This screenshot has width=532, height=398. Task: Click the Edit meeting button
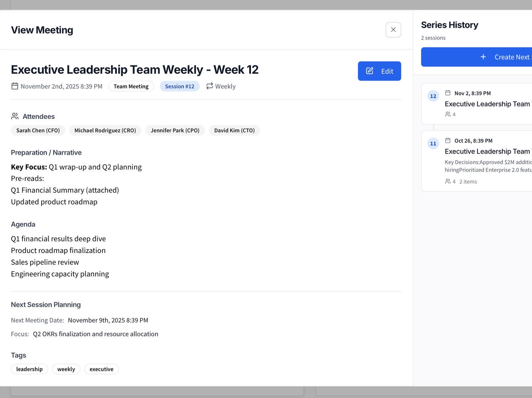coord(379,71)
